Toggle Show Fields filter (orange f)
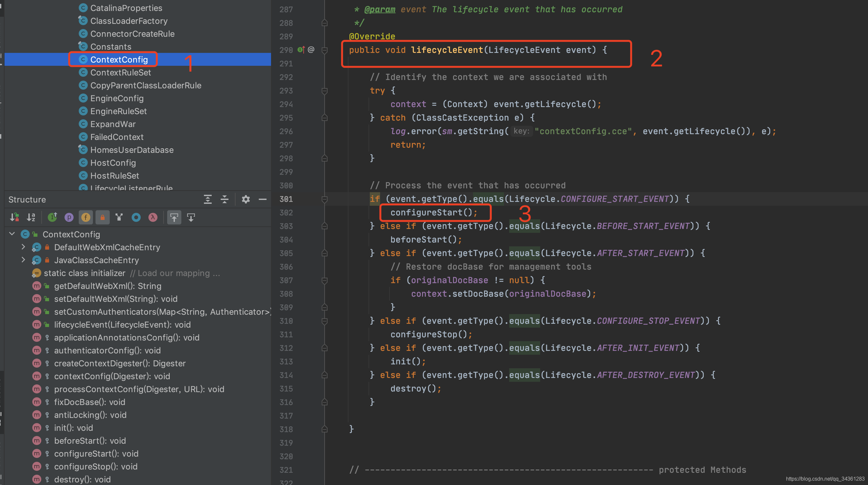The width and height of the screenshot is (868, 485). (86, 218)
